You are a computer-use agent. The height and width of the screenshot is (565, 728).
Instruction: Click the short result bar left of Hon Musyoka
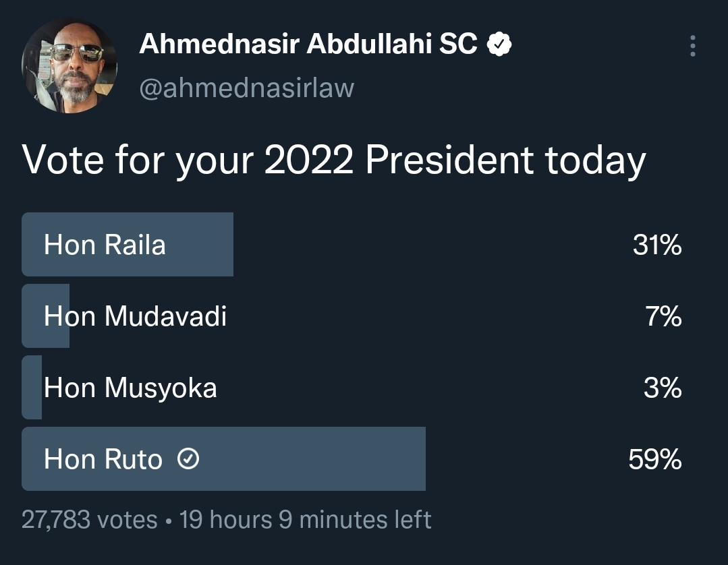tap(31, 388)
